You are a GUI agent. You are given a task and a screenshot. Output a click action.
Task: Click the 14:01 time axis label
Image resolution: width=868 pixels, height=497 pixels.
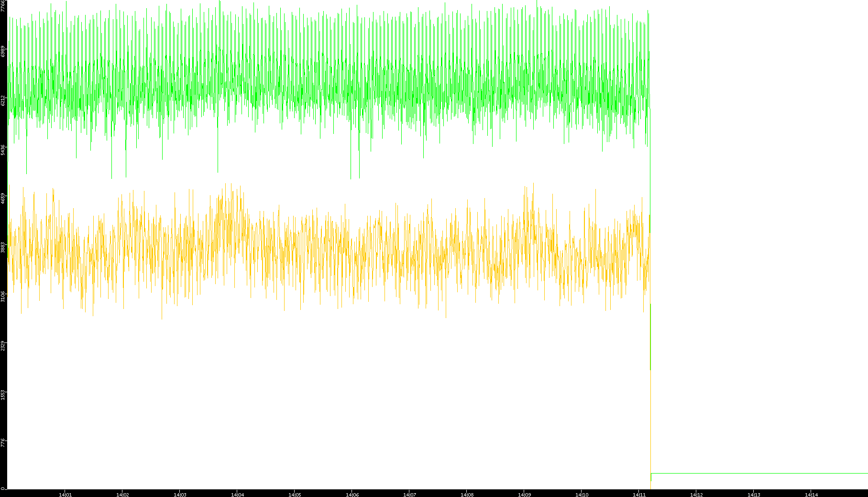(65, 495)
